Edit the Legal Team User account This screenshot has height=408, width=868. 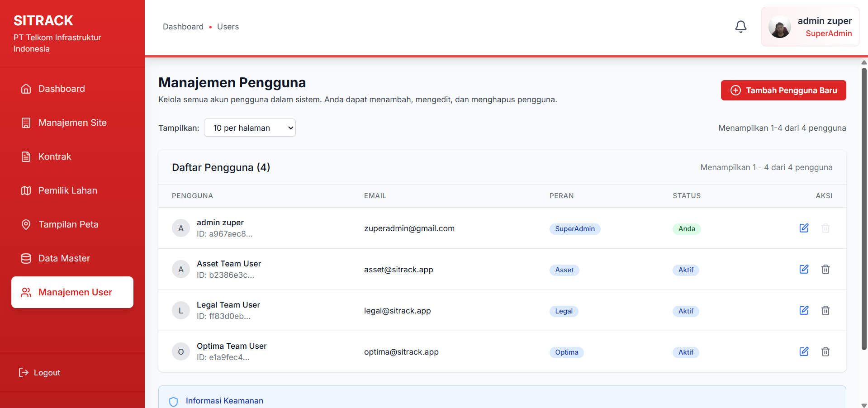point(804,310)
